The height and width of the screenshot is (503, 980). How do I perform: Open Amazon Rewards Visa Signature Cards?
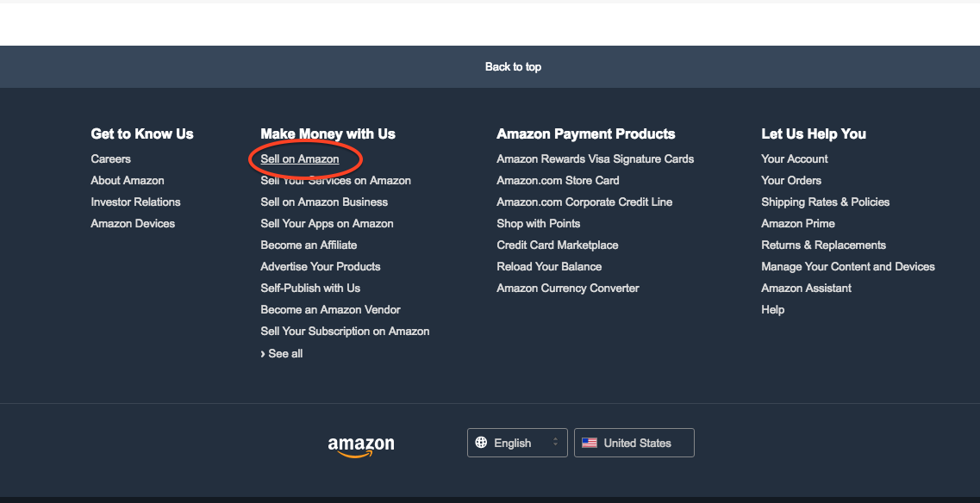click(x=595, y=158)
